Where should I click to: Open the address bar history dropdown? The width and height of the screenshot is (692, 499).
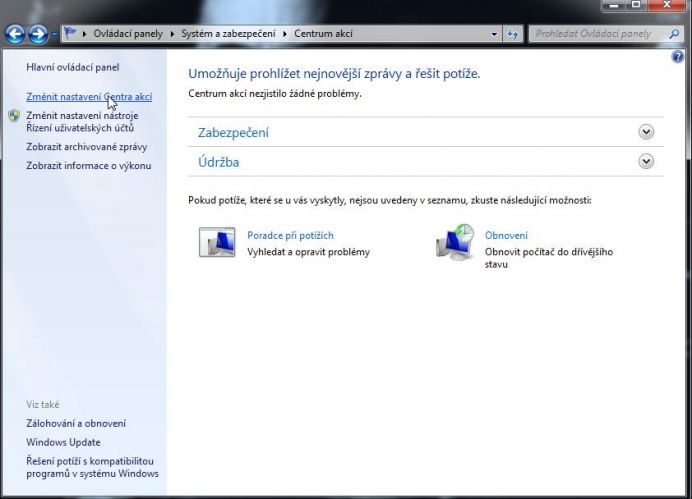[x=494, y=34]
